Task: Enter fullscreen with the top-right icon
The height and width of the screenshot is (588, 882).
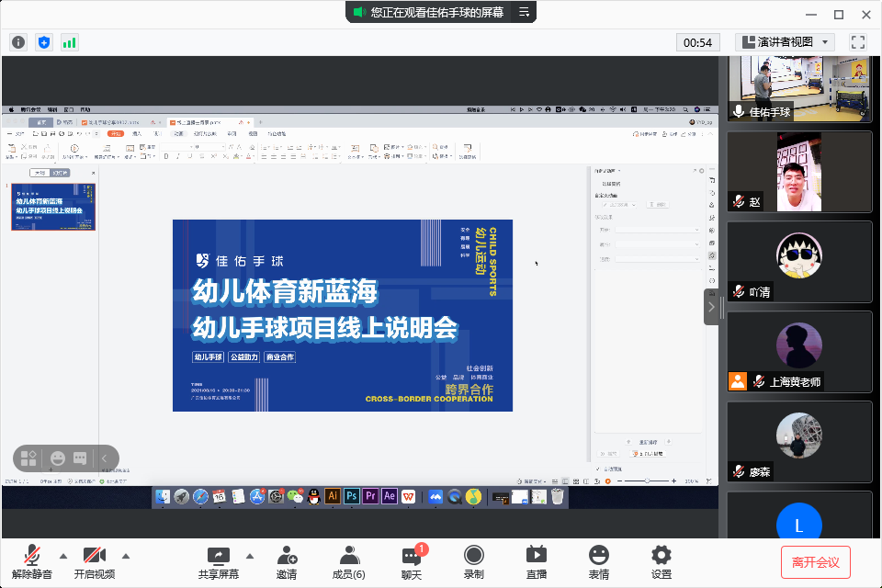Action: point(858,41)
